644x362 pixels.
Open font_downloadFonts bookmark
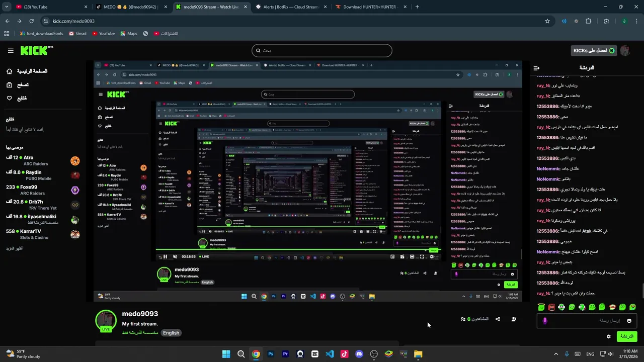pyautogui.click(x=41, y=34)
